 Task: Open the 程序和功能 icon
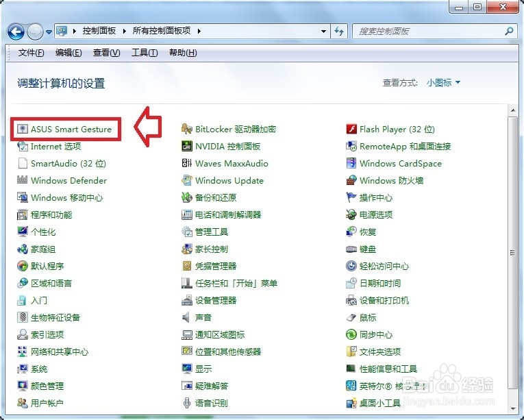pyautogui.click(x=23, y=214)
